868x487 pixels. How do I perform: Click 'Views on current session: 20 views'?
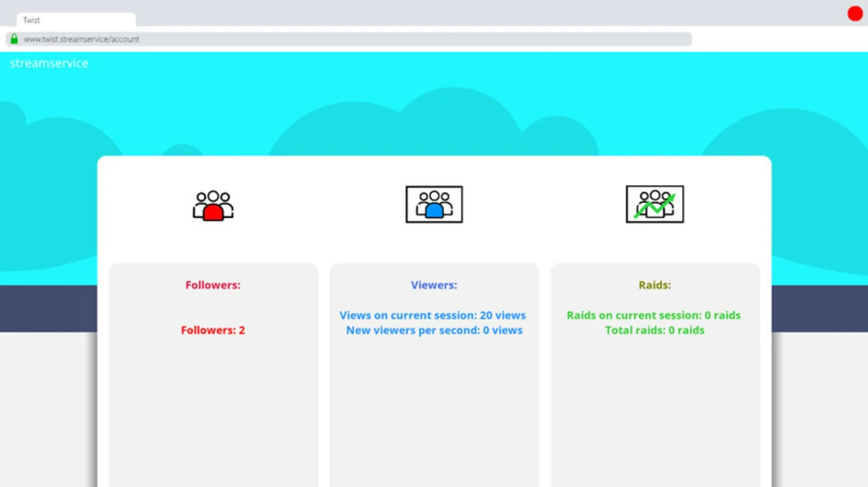(x=433, y=315)
